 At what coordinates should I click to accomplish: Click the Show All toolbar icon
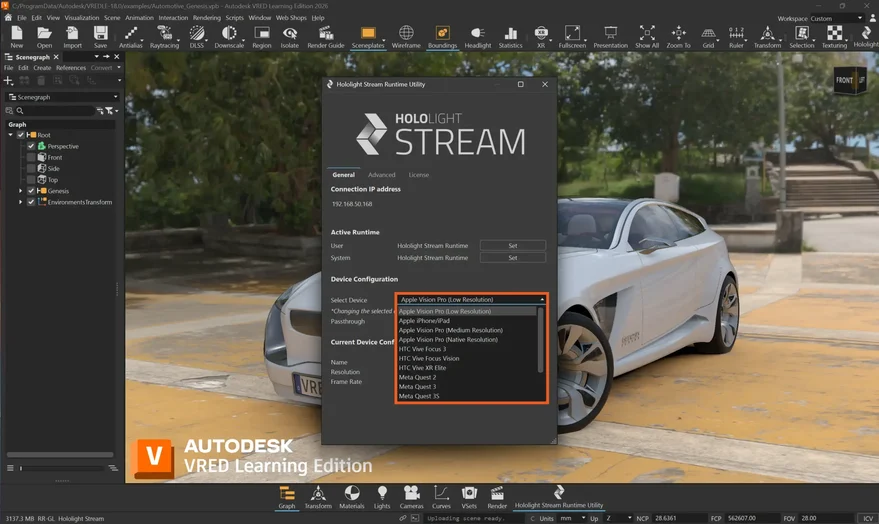tap(647, 37)
